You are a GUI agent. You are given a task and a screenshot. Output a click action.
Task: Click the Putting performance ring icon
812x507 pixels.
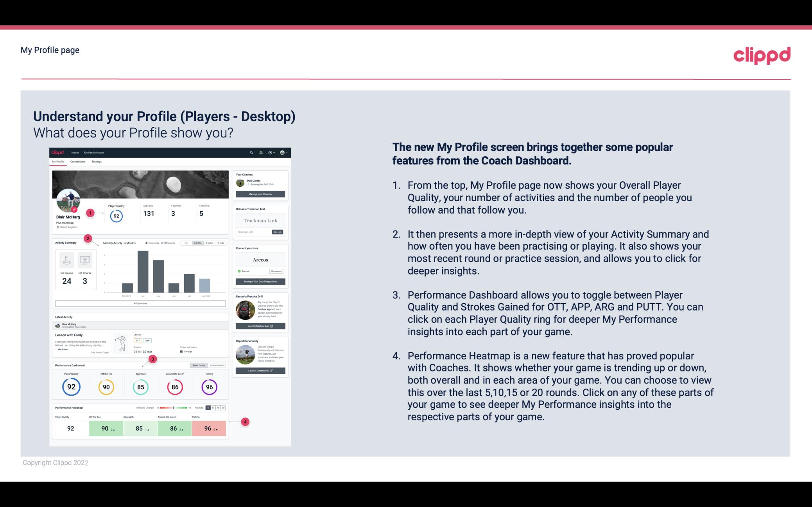point(209,386)
